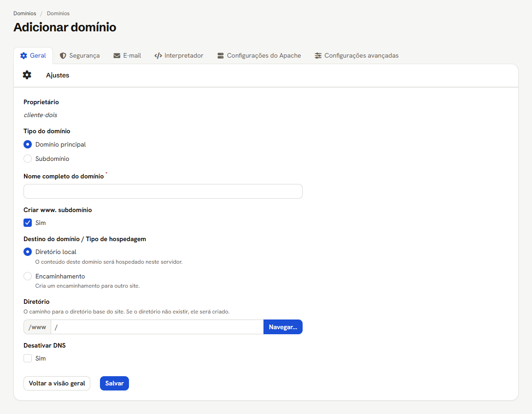The width and height of the screenshot is (532, 414).
Task: Click the Diretório field label
Action: [x=36, y=302]
